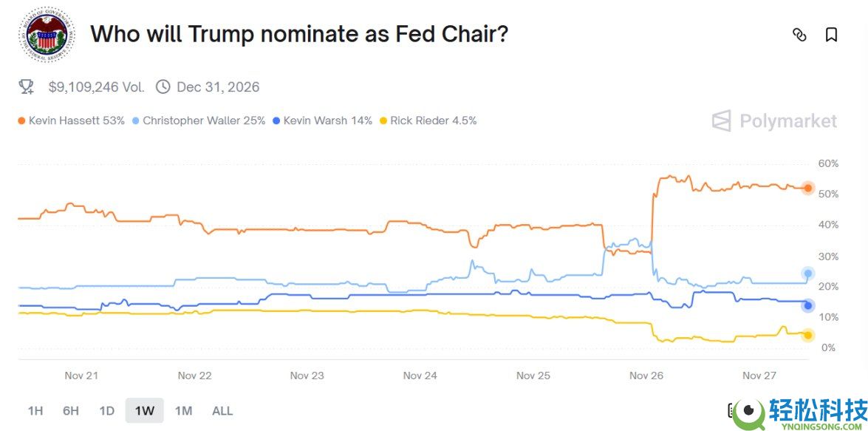Click the market title heading

(x=299, y=33)
